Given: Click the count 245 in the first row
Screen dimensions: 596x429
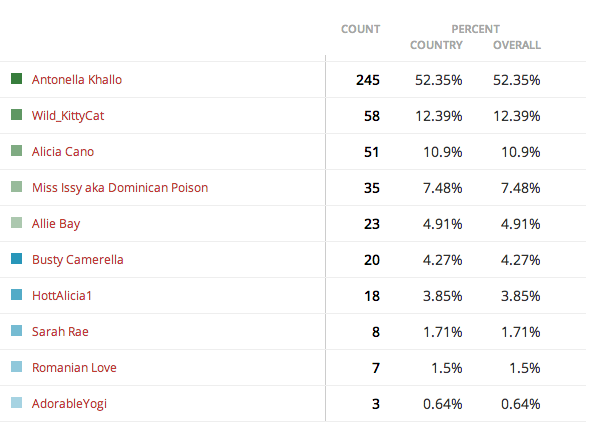Looking at the screenshot, I should (368, 80).
